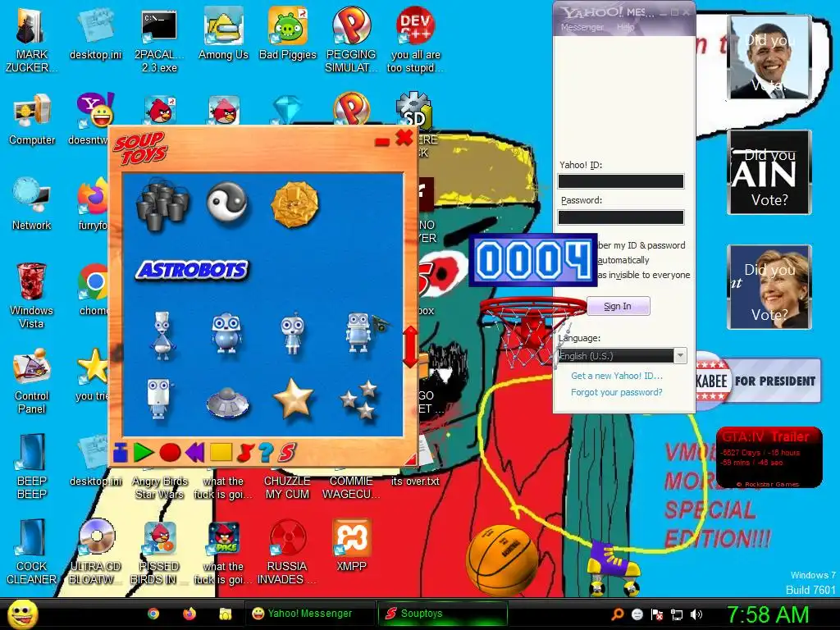The image size is (840, 630).
Task: Click the red S logo button in Soup Toys toolbar
Action: (286, 453)
